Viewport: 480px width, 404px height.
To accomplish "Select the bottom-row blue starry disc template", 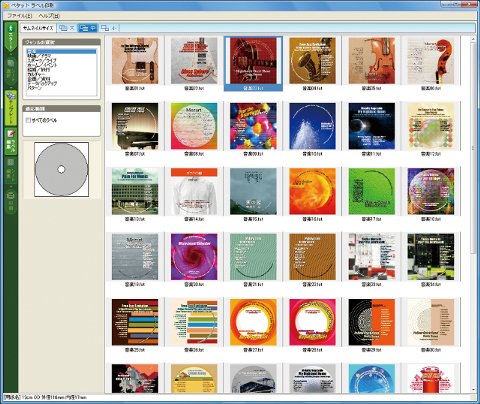I will point(372,378).
